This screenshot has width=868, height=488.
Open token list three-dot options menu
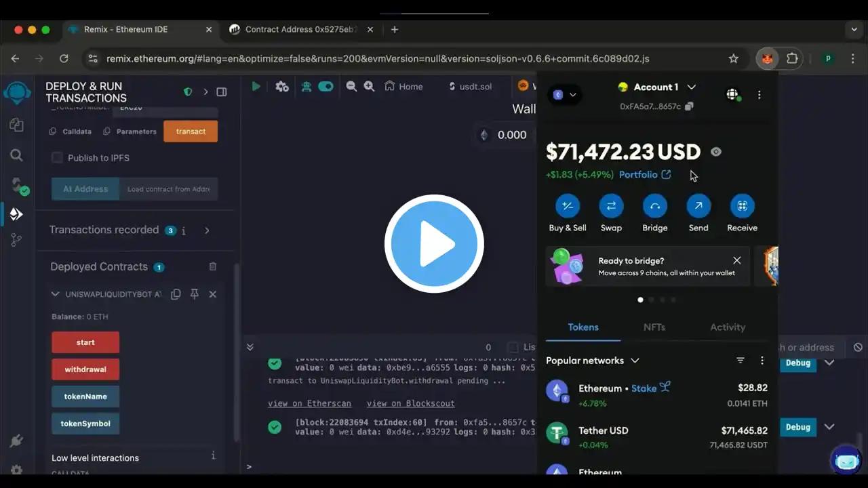coord(762,361)
